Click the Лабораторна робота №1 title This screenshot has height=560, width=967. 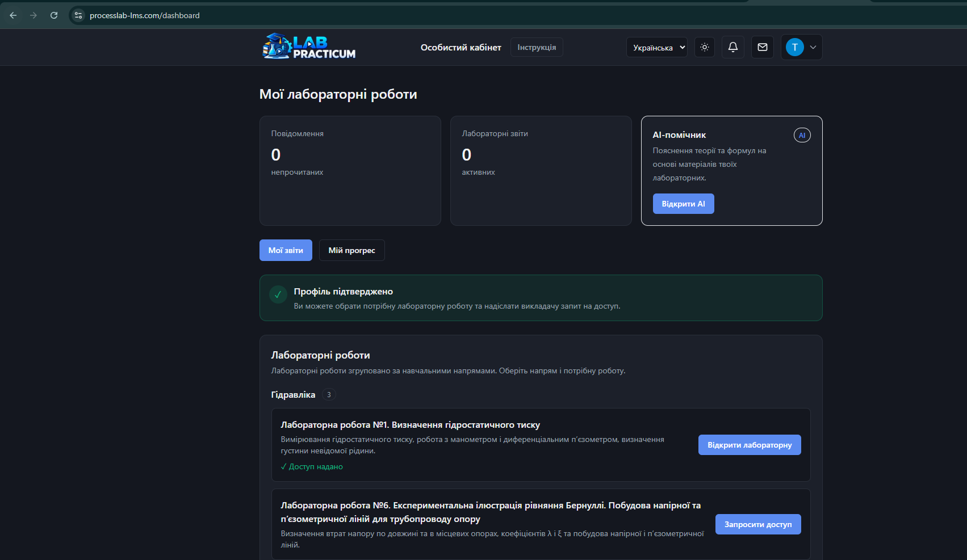[410, 425]
